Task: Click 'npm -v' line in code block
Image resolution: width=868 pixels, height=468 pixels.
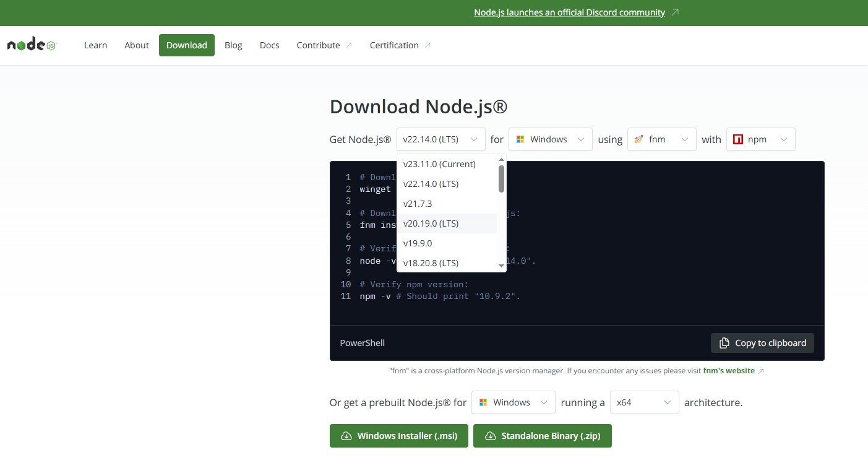Action: (440, 297)
